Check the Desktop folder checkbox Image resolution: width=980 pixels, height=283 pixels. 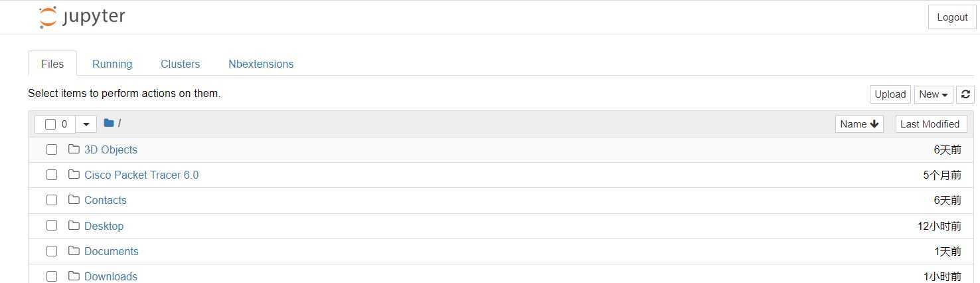52,225
